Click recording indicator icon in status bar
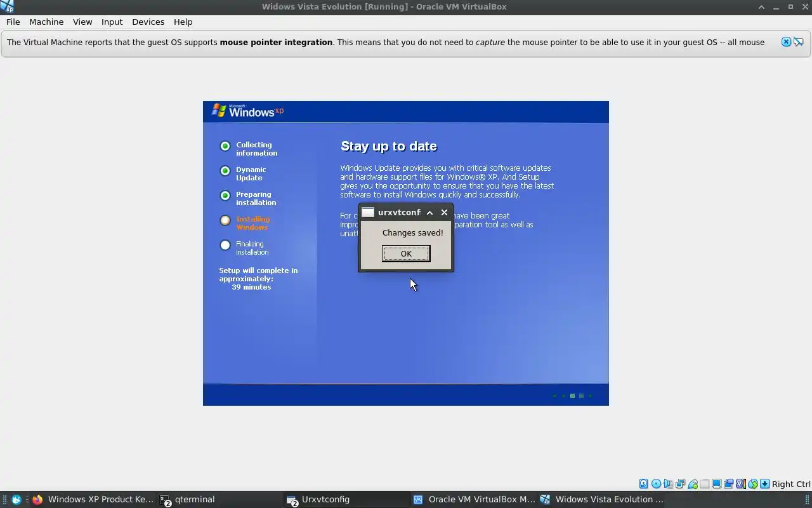The height and width of the screenshot is (508, 812). [728, 484]
